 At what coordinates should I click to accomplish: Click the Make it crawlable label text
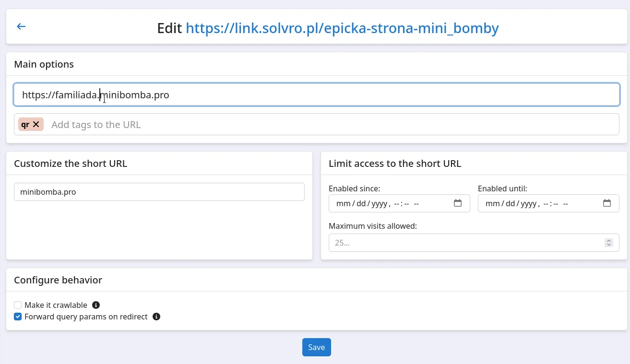click(56, 305)
